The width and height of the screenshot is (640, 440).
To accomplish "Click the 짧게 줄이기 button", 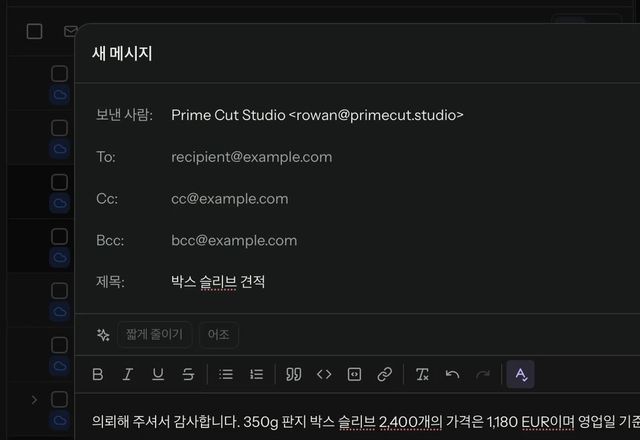I will pos(154,335).
